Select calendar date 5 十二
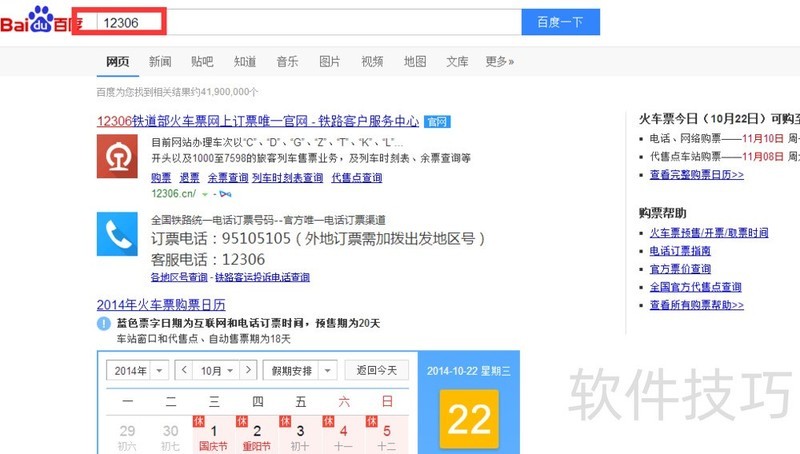800x454 pixels. pyautogui.click(x=387, y=436)
